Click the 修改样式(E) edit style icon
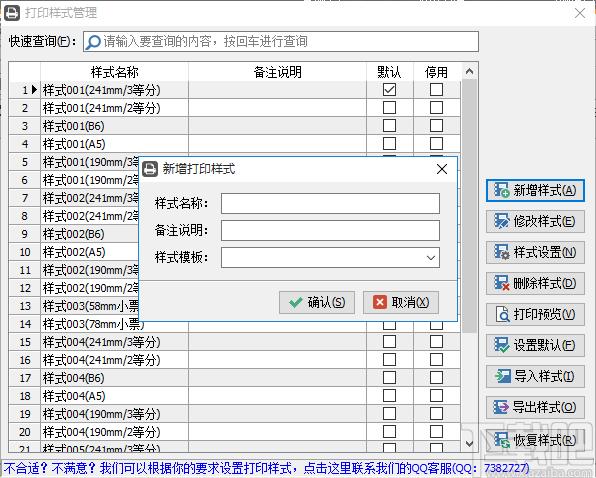 pyautogui.click(x=501, y=221)
